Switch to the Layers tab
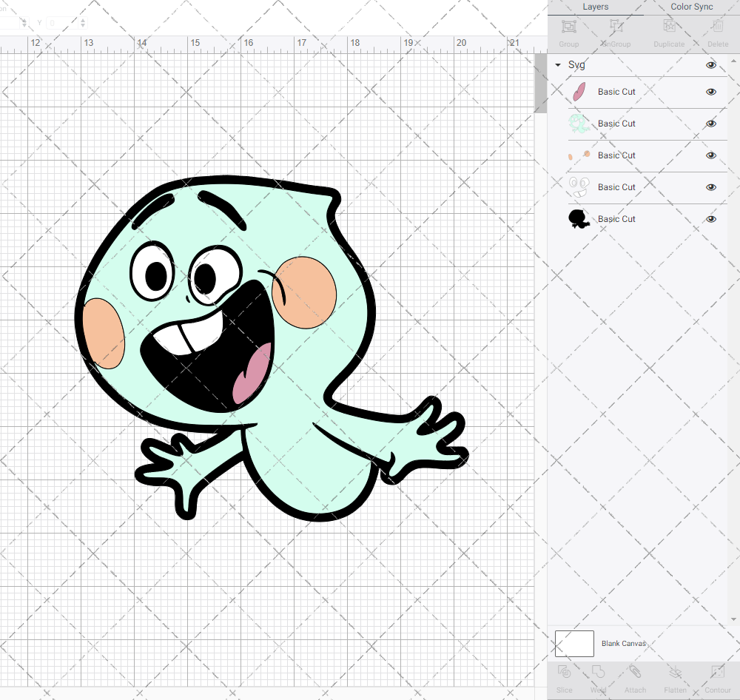Screen dimensions: 740x700 point(595,7)
